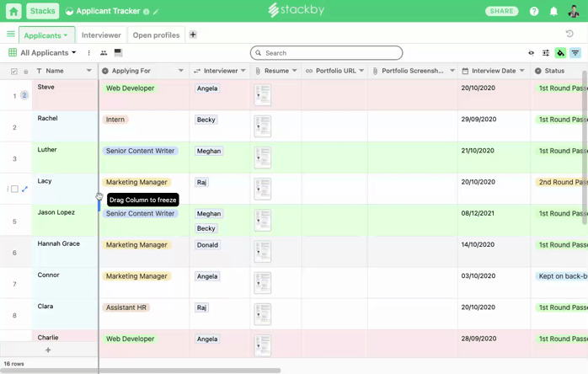This screenshot has width=588, height=374.
Task: Open Connor's resume thumbnail
Action: pyautogui.click(x=263, y=283)
